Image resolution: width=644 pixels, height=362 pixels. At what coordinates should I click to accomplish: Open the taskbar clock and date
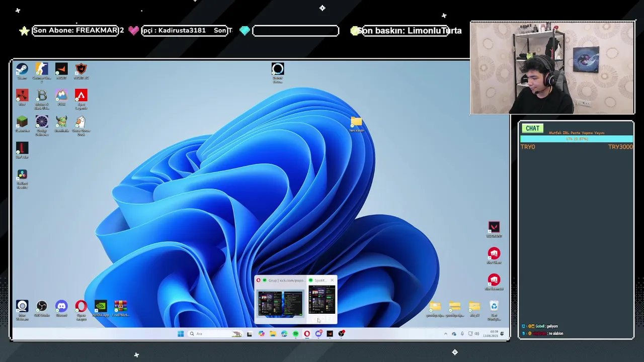click(x=490, y=334)
